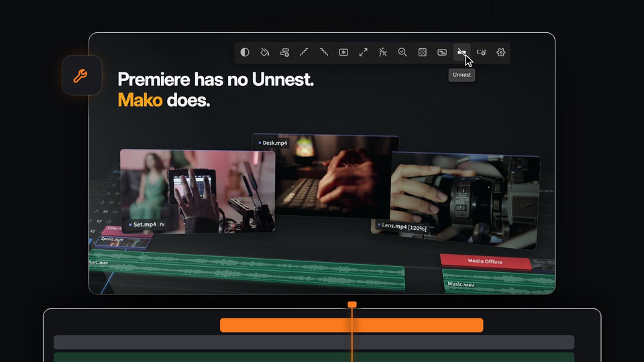Select the Sprint.mp4 clip in timeline
This screenshot has width=644, height=362.
(121, 241)
